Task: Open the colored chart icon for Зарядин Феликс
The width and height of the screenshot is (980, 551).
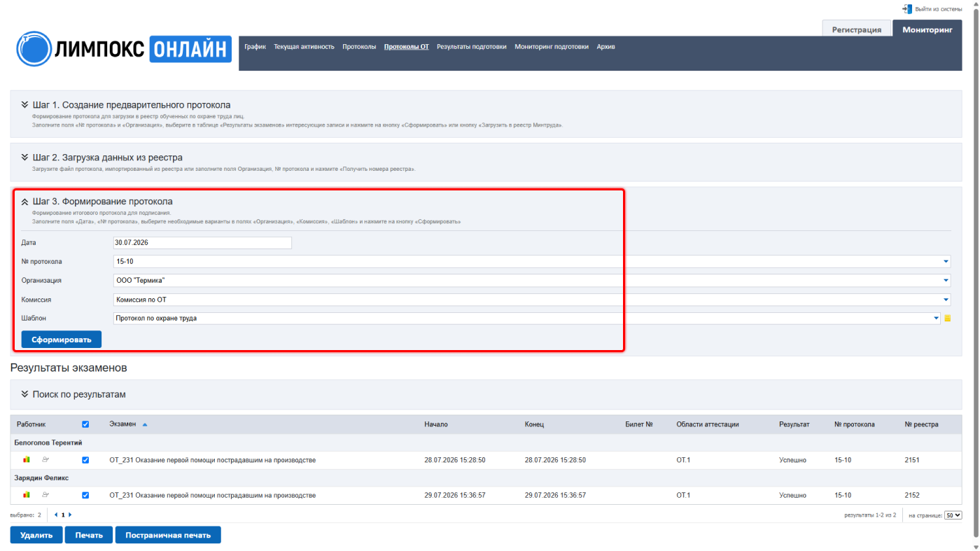Action: (27, 495)
